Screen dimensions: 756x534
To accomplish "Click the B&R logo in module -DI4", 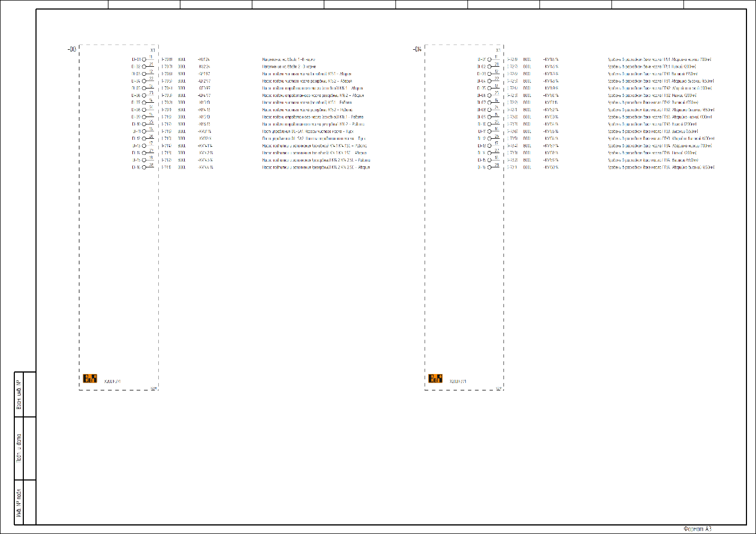I will click(436, 378).
